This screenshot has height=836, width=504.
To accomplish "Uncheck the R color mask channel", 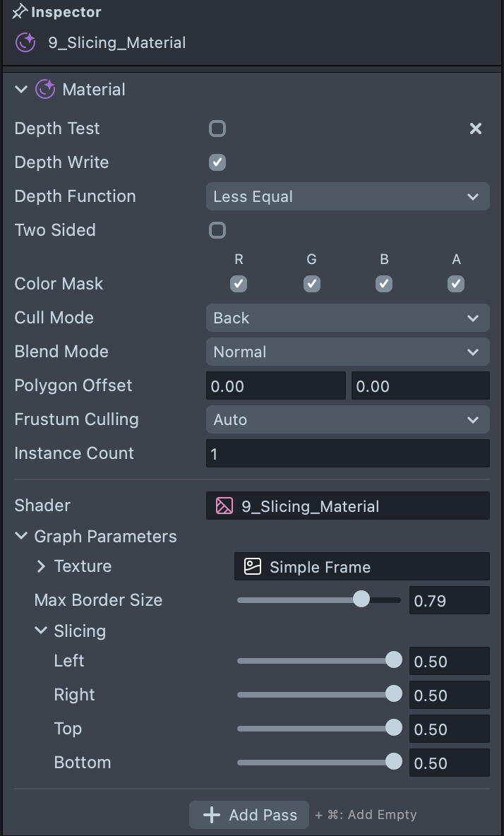I will click(239, 284).
